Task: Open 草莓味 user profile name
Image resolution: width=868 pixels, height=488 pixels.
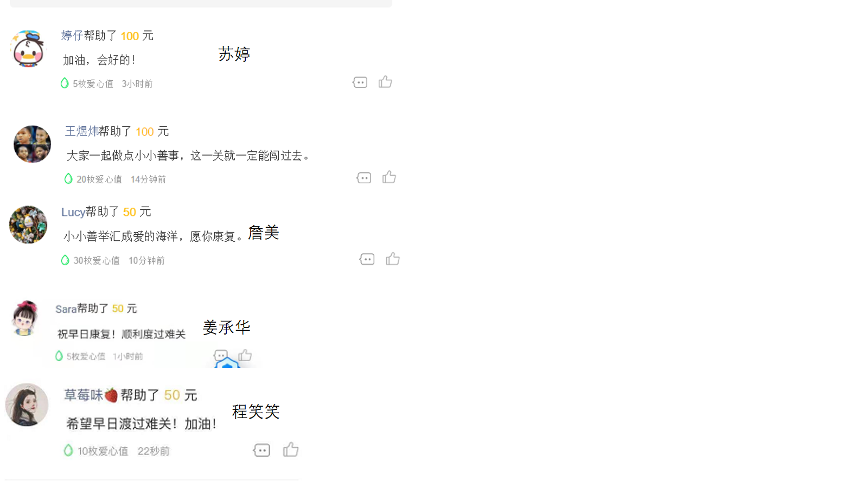Action: click(x=91, y=395)
